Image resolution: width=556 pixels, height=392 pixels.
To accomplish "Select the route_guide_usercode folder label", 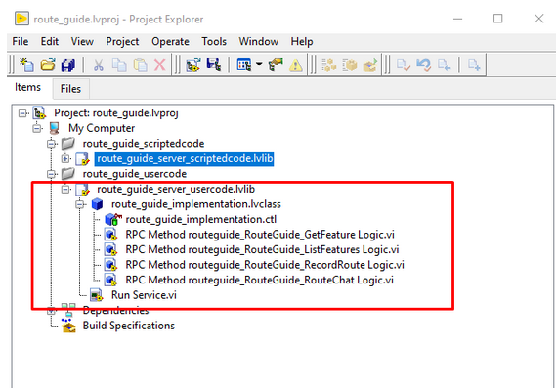I will [135, 174].
